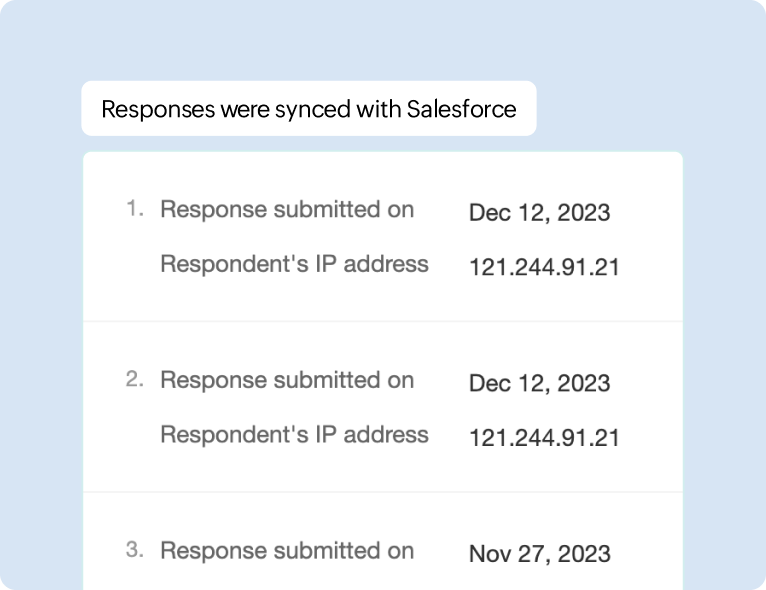The height and width of the screenshot is (590, 766).
Task: Select the number 1 list marker
Action: (x=135, y=209)
